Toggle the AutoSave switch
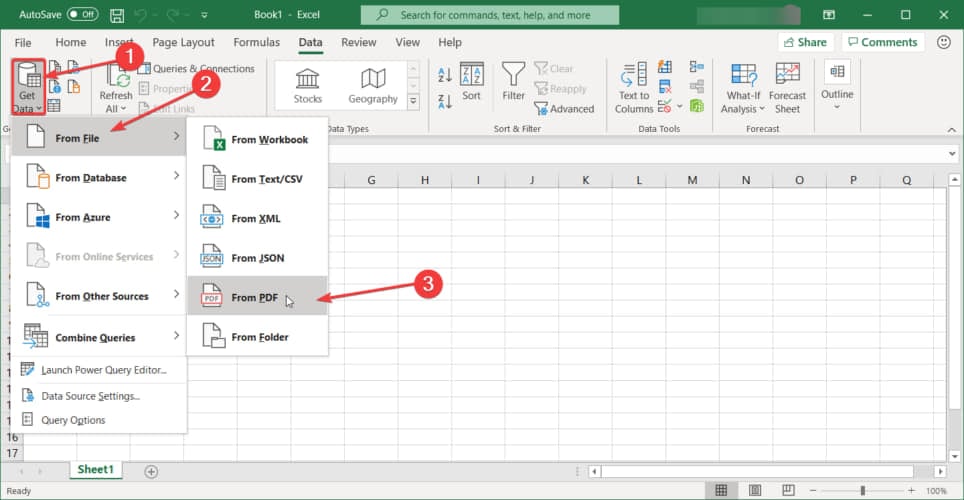This screenshot has width=964, height=500. (82, 15)
